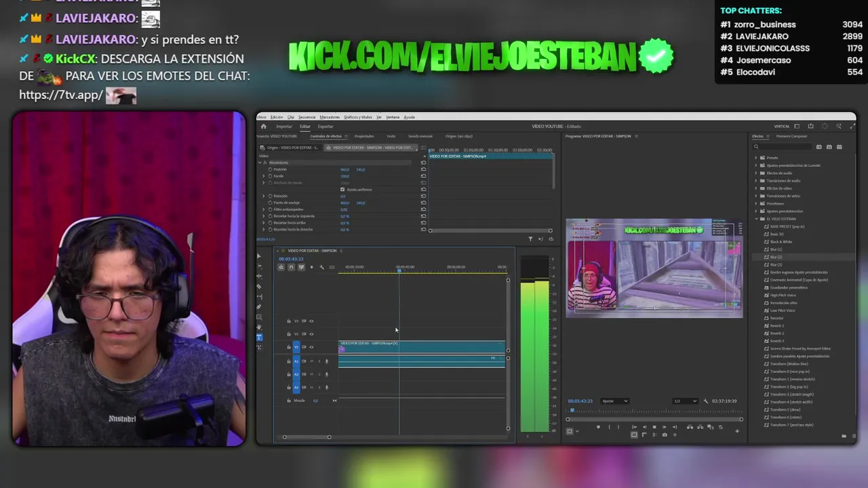Open quick export share icon
Viewport: 868px width, 488px height.
(810, 126)
